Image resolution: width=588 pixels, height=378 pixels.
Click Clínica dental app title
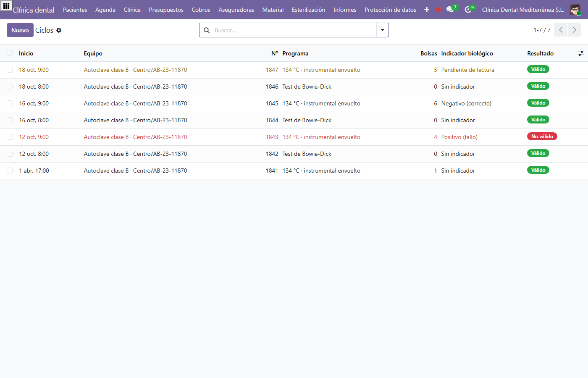coord(34,10)
